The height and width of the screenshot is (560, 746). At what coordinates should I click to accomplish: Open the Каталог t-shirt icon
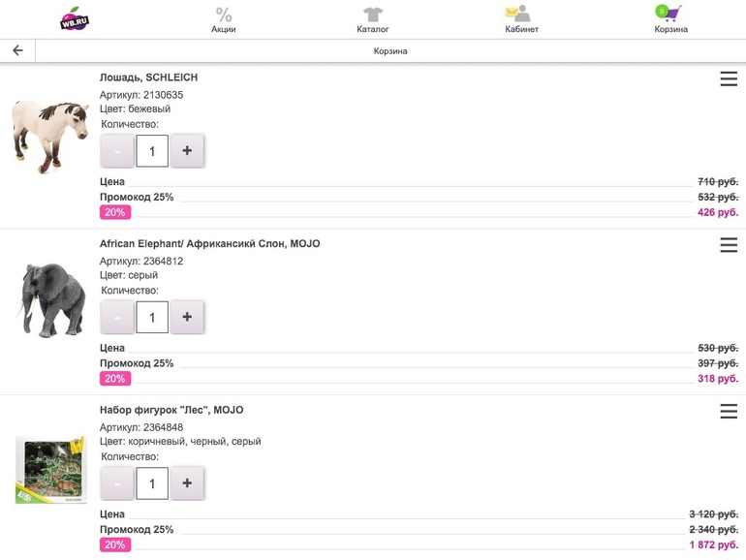[373, 15]
